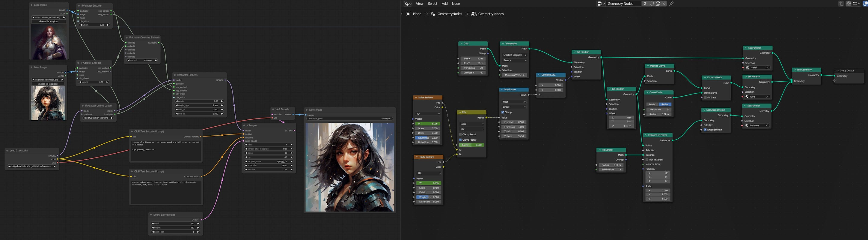Open the Beauty dropdown in Triangulate
The width and height of the screenshot is (868, 240).
(514, 60)
